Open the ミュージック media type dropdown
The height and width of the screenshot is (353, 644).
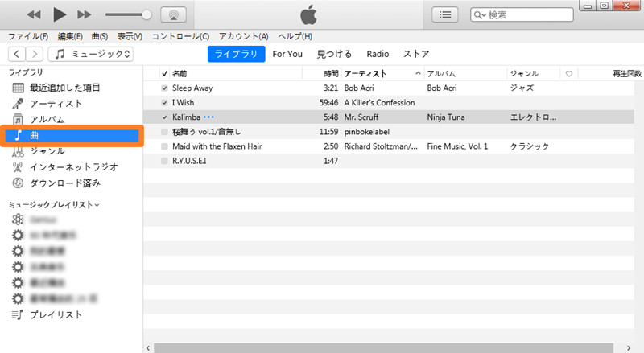90,54
